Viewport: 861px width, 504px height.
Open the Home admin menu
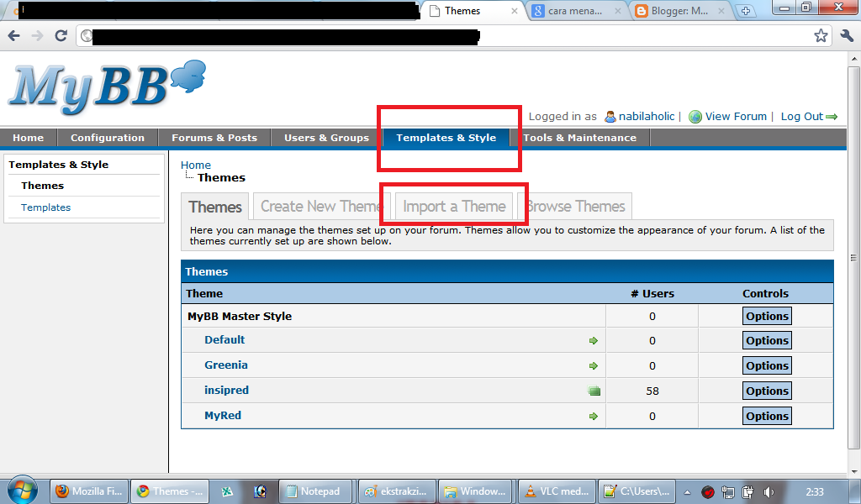pos(28,138)
